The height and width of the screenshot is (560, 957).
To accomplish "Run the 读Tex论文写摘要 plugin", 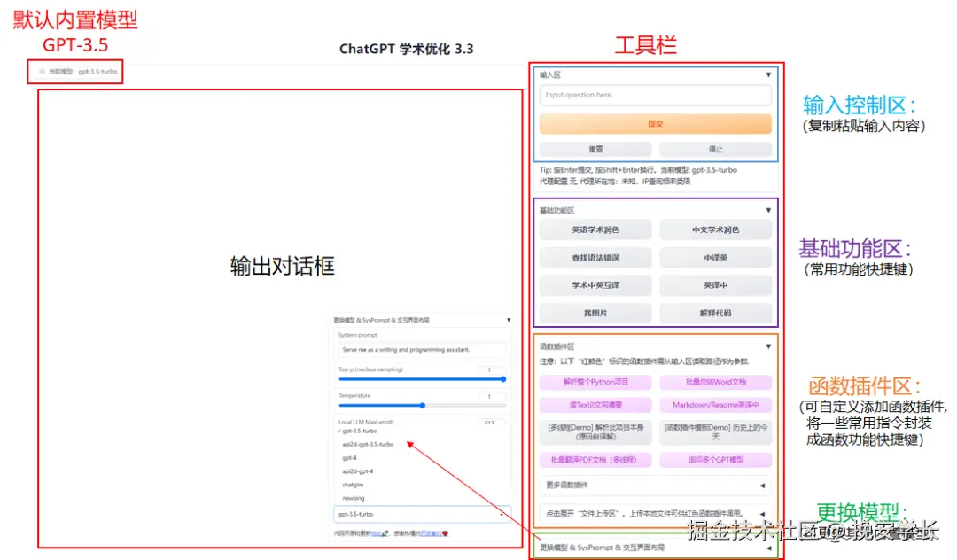I will [x=595, y=405].
